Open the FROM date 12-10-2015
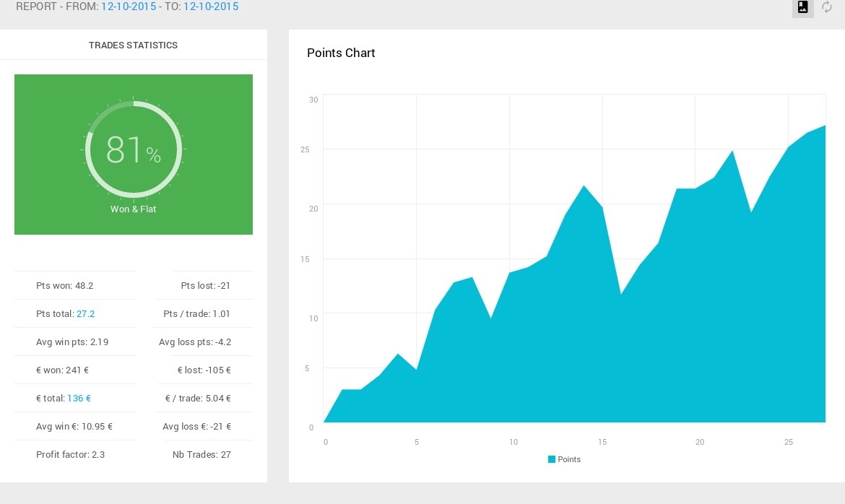The width and height of the screenshot is (845, 504). tap(129, 6)
